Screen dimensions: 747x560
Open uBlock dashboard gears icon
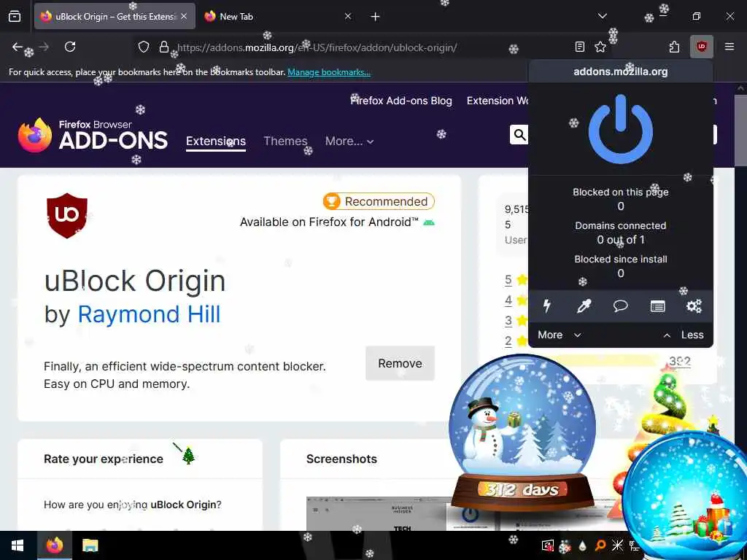click(694, 306)
